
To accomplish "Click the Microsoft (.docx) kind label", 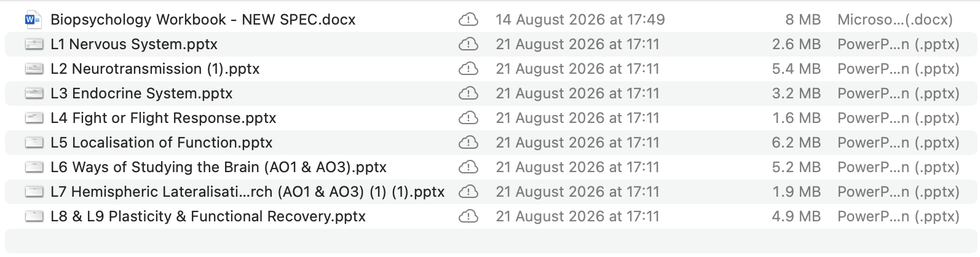I will coord(895,20).
